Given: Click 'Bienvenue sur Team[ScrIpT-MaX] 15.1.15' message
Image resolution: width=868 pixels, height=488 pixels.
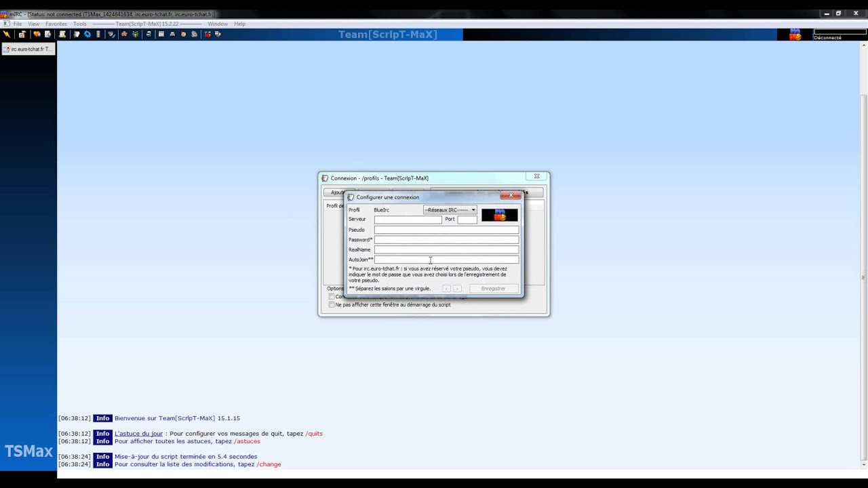Looking at the screenshot, I should click(177, 418).
